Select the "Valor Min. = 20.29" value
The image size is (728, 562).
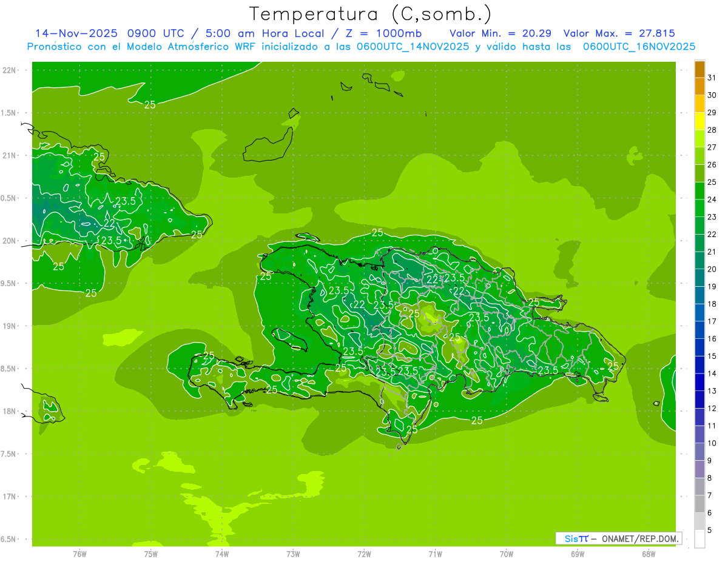tap(500, 33)
